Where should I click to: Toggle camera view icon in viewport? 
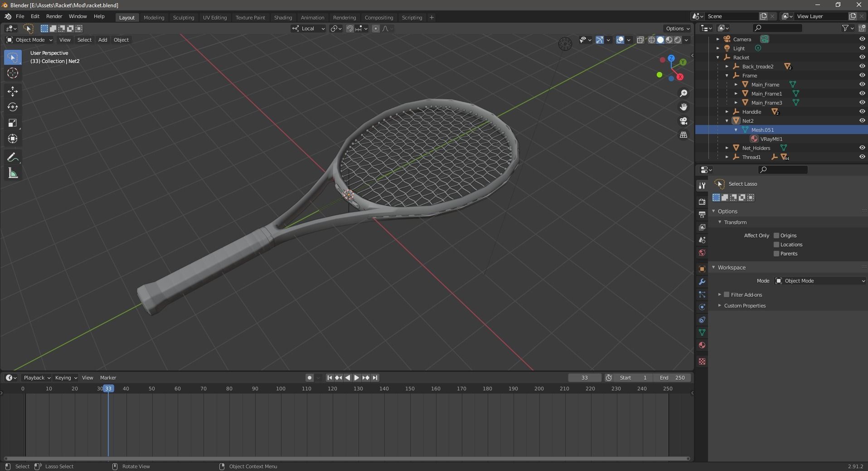pos(684,121)
